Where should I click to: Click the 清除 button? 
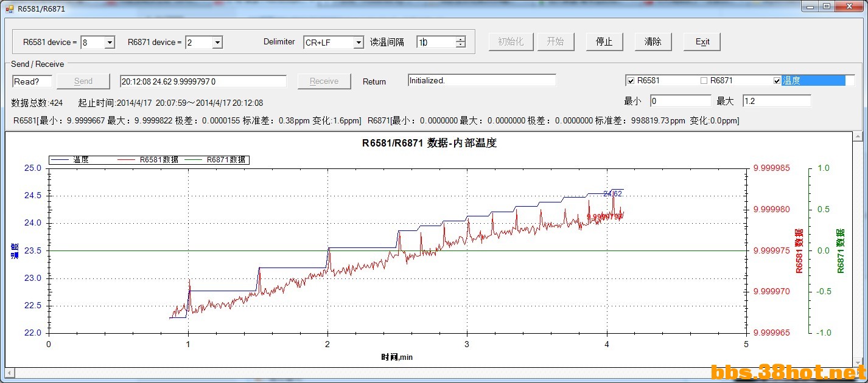653,42
